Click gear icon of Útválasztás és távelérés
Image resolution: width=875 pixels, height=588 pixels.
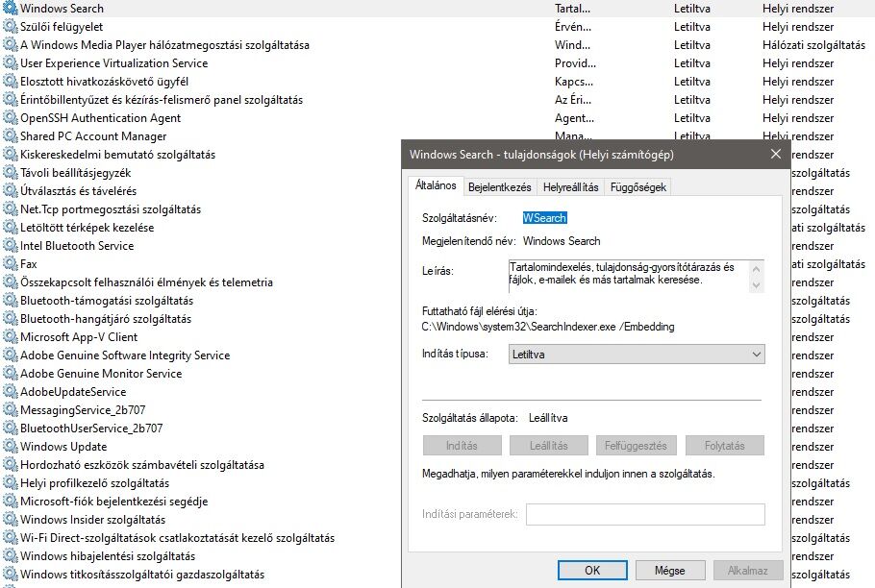coord(10,191)
